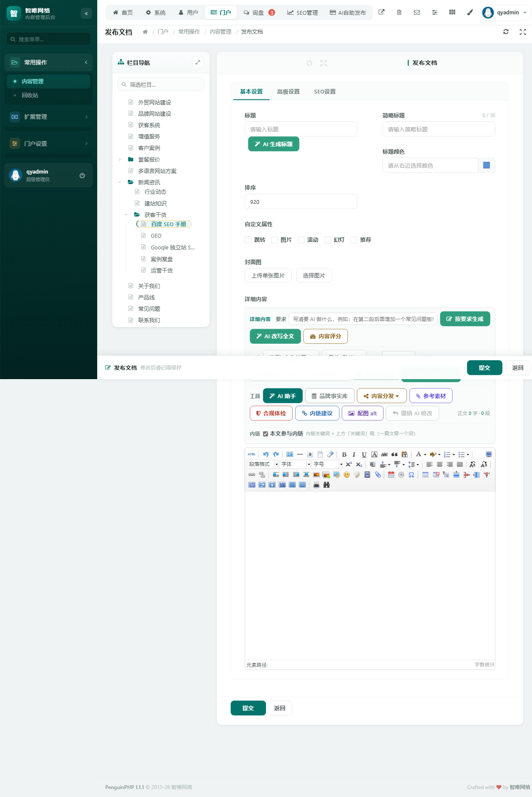Insert blockquote via quote icon

tap(394, 455)
